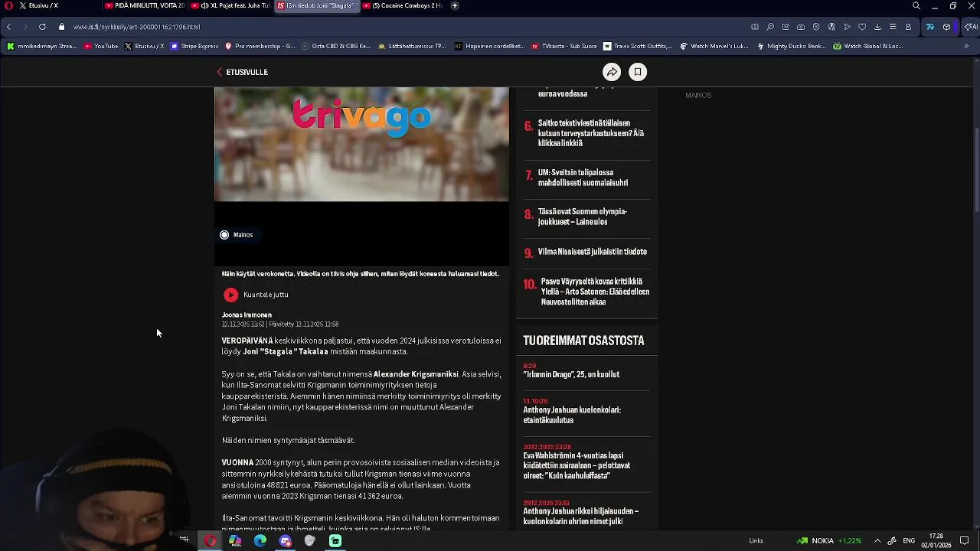The image size is (980, 551).
Task: Open the 'Mighty Ducks' bookmark
Action: [792, 46]
